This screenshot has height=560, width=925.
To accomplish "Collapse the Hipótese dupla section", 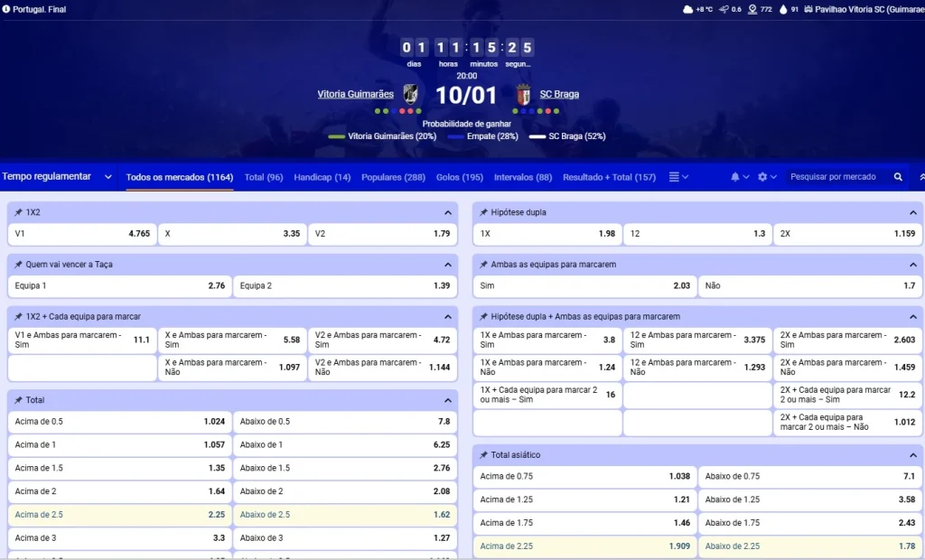I will coord(912,212).
